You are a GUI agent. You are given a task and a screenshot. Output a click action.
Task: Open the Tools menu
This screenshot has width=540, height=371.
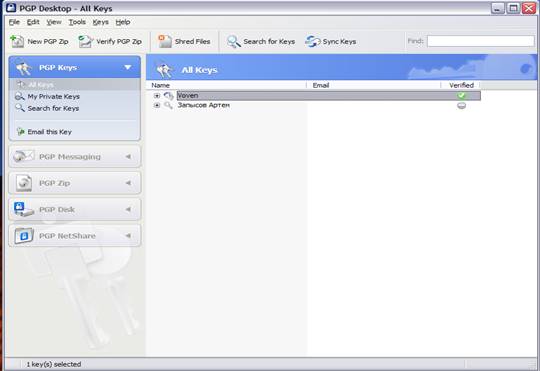(x=77, y=22)
